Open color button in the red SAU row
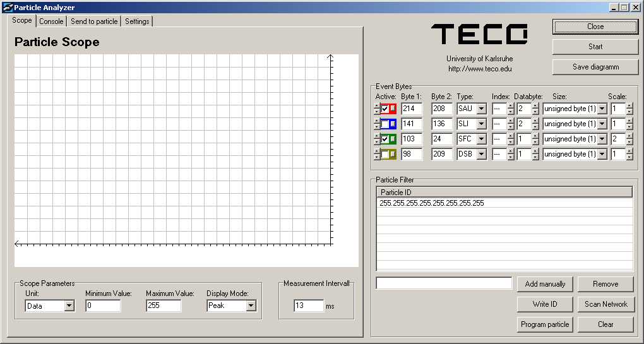 tap(393, 109)
